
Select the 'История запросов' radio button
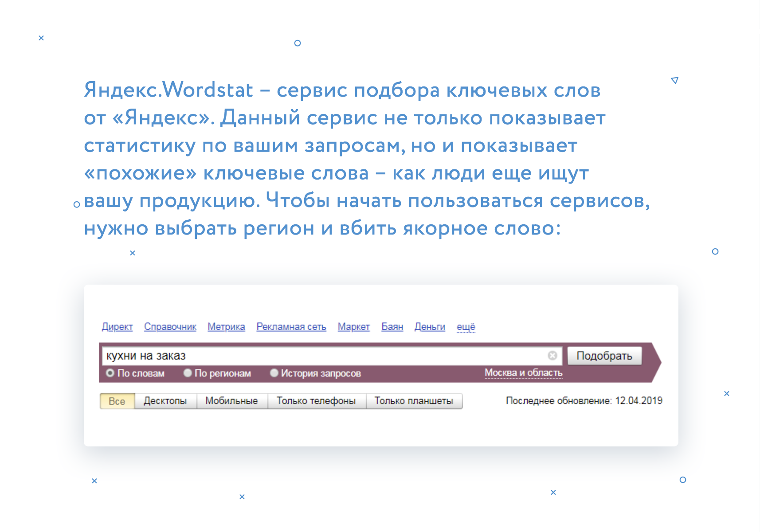point(274,373)
